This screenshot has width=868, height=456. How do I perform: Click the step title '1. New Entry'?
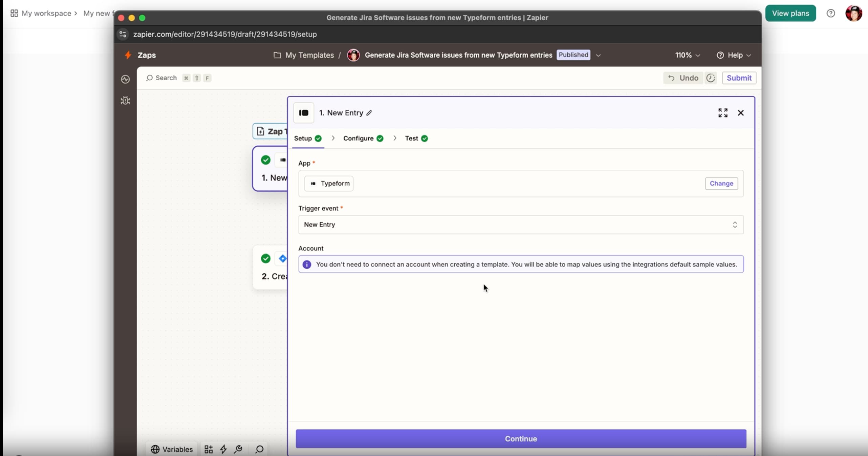[x=341, y=113]
